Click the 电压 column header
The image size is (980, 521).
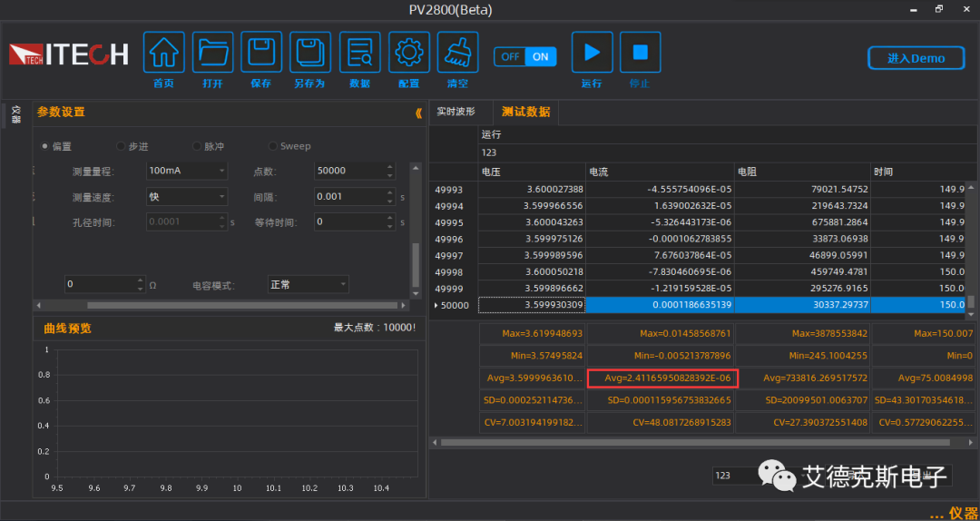(x=532, y=172)
